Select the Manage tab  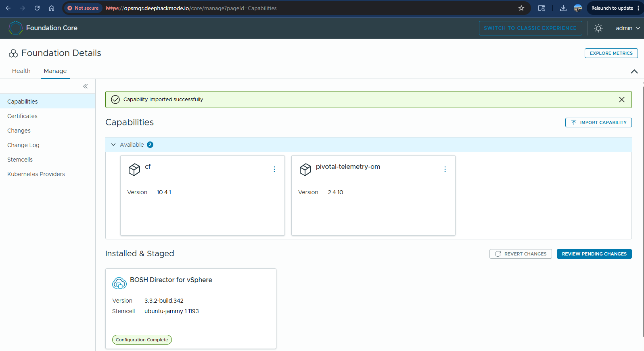pos(55,71)
